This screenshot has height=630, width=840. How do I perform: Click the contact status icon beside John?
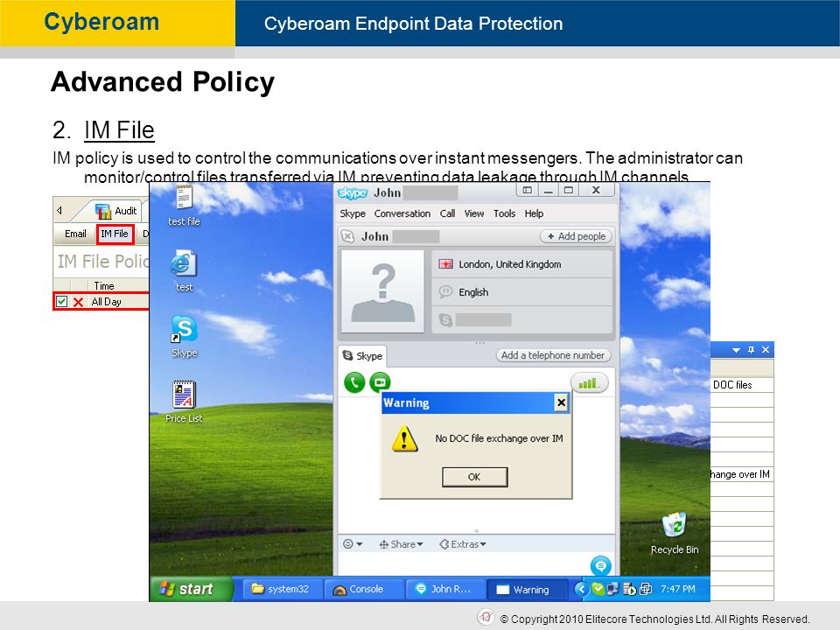coord(348,236)
